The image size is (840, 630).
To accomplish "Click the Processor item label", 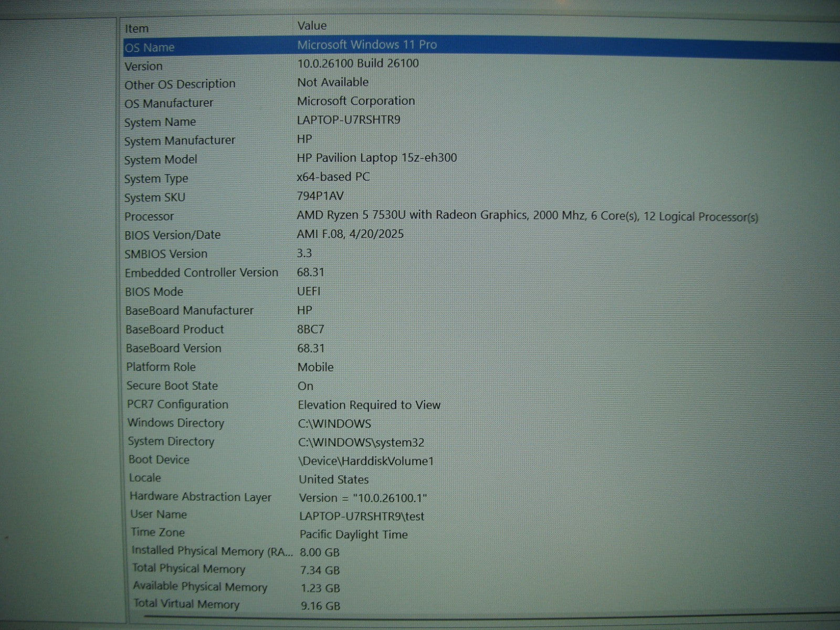I will (149, 216).
